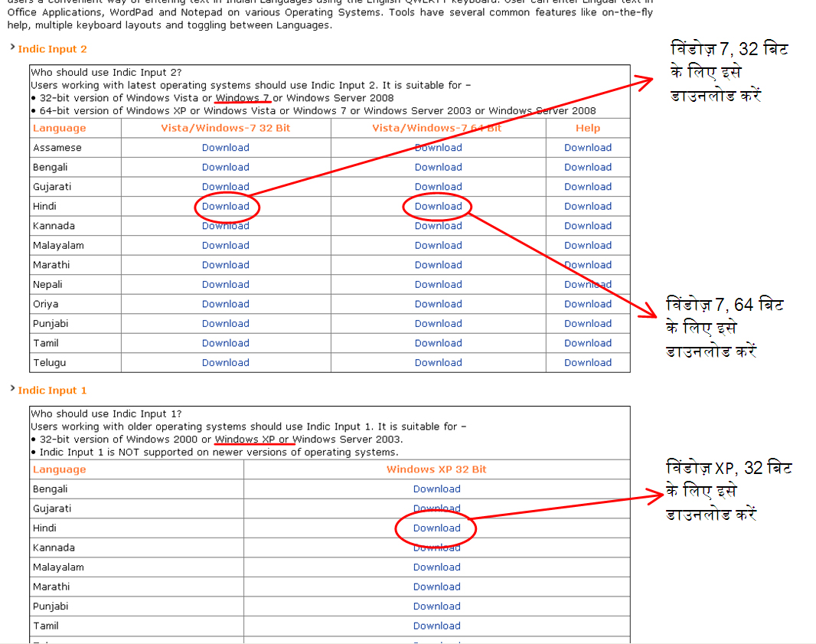The width and height of the screenshot is (816, 644).
Task: Download Oriya 32 Bit installer
Action: (x=225, y=304)
